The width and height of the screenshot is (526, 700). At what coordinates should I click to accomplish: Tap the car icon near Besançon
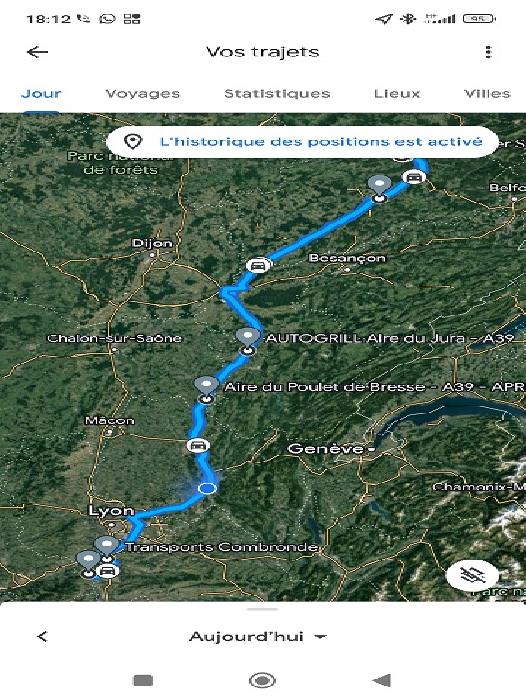tap(258, 266)
